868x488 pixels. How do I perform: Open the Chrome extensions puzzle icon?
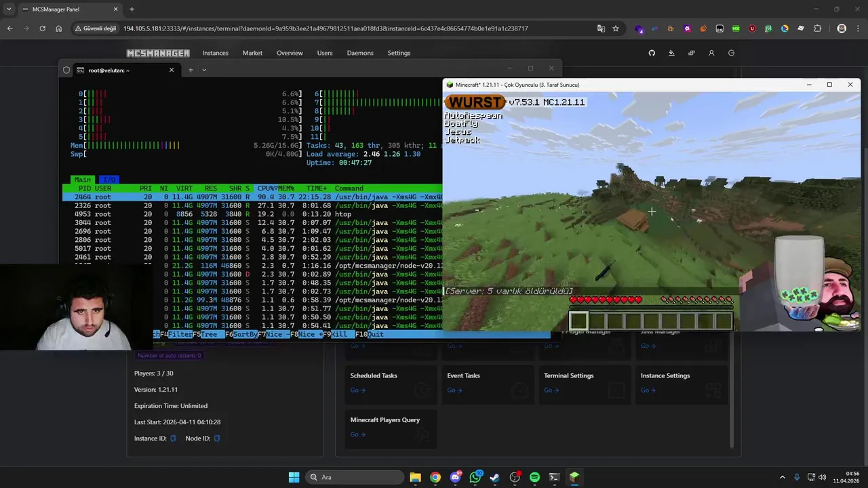tap(817, 28)
